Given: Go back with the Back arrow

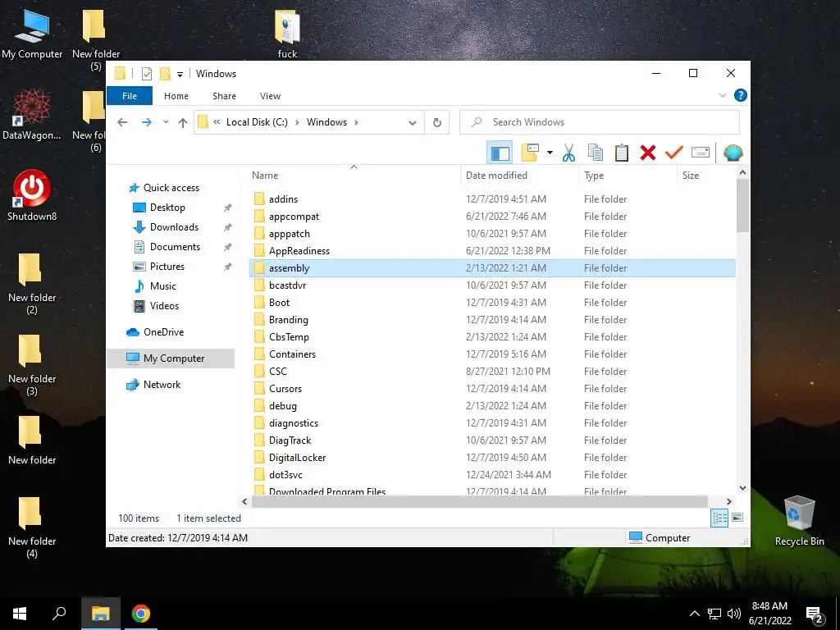Looking at the screenshot, I should [x=122, y=122].
